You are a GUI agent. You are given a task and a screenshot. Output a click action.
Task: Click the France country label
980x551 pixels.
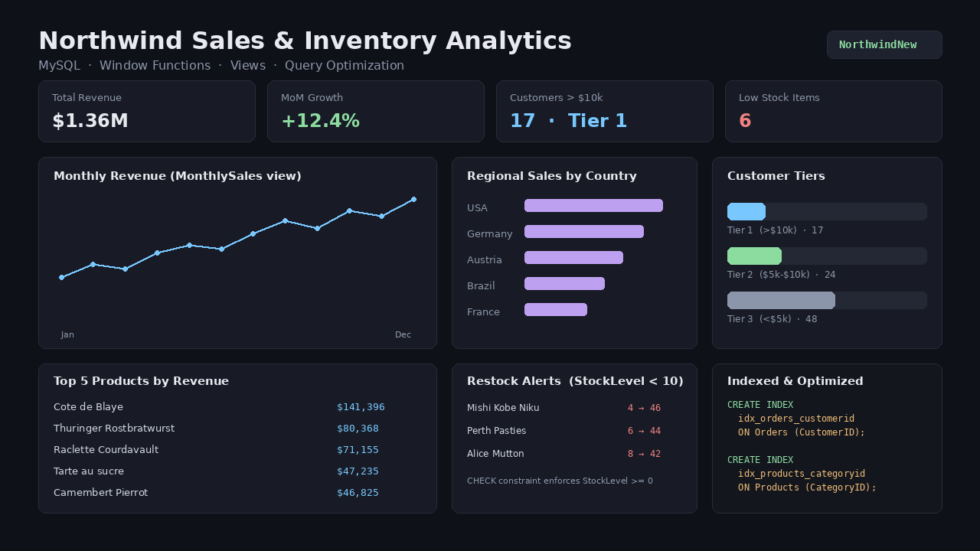point(483,312)
